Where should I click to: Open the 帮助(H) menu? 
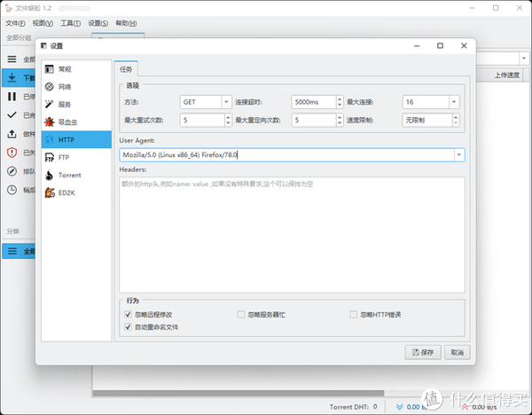coord(126,23)
